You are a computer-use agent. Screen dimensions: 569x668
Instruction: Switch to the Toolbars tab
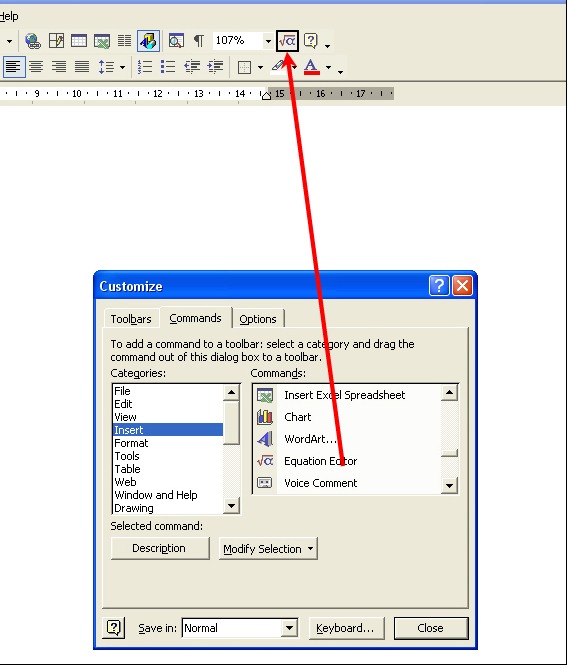coord(131,319)
